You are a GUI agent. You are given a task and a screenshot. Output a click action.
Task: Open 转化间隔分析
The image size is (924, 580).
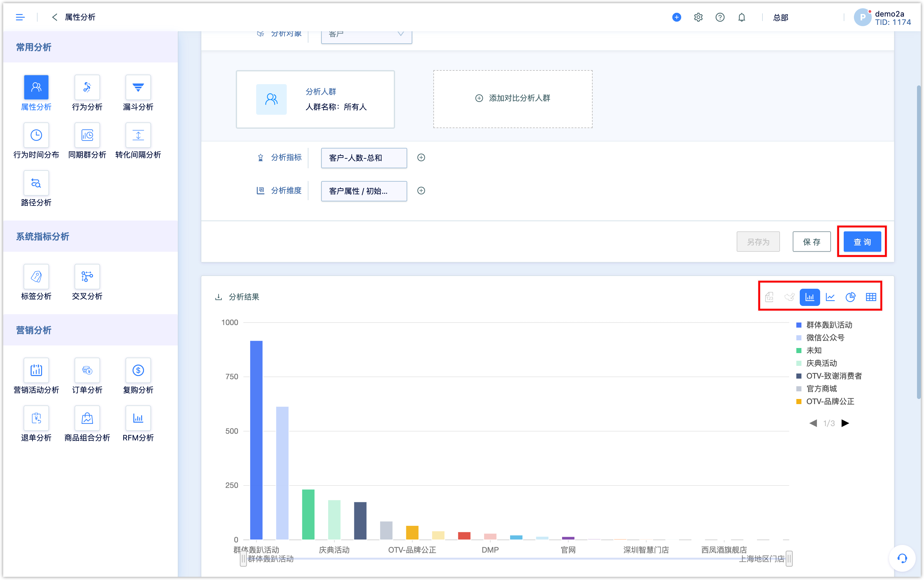click(138, 141)
